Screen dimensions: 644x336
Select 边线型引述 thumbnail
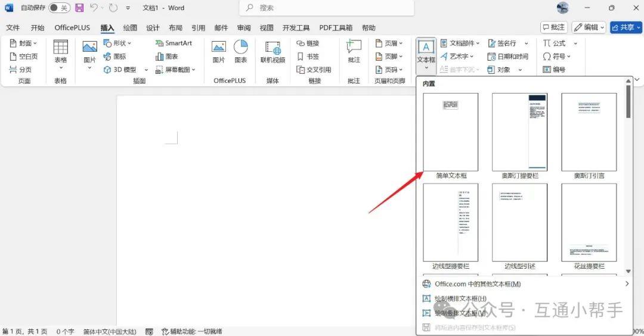tap(519, 222)
